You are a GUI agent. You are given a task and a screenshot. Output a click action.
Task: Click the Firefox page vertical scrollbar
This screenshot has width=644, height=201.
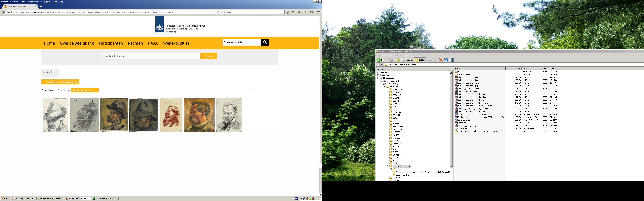(x=320, y=106)
